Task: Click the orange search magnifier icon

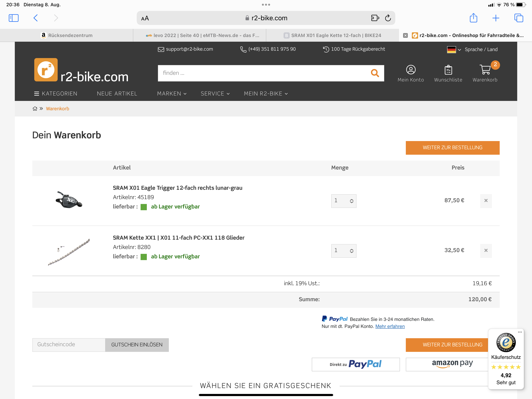Action: tap(375, 73)
